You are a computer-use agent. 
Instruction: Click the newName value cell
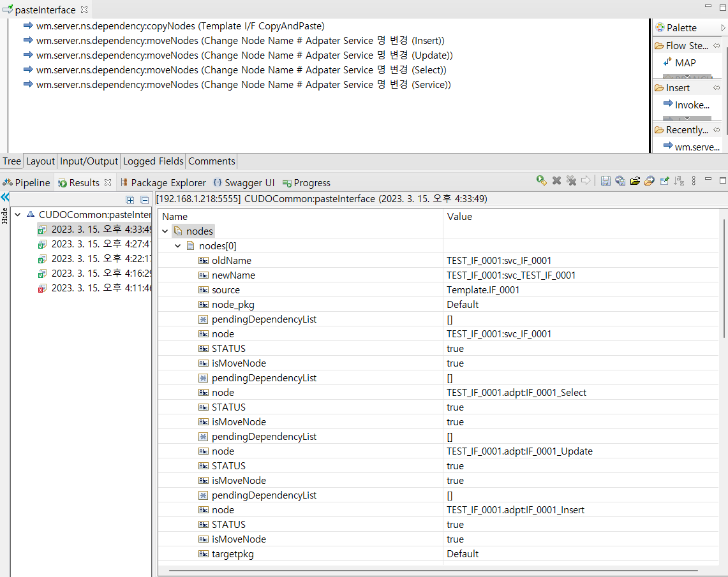tap(511, 275)
